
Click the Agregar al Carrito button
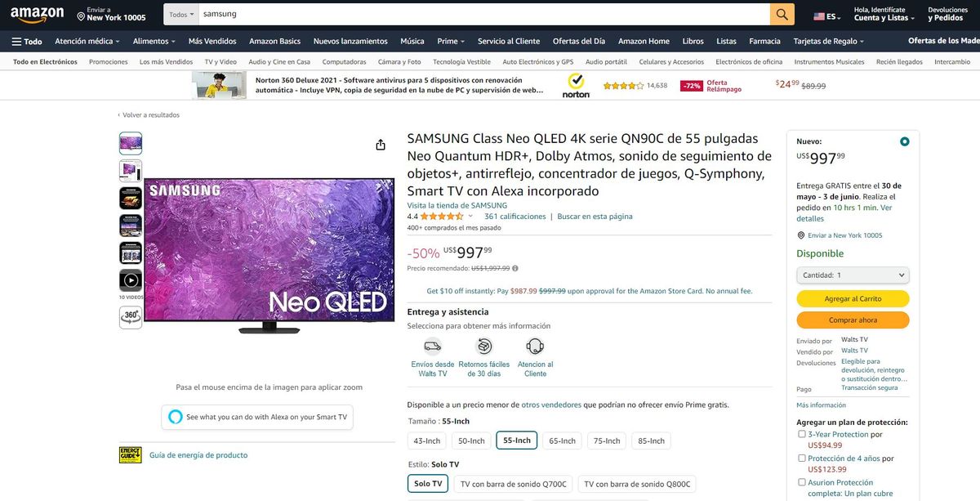853,299
